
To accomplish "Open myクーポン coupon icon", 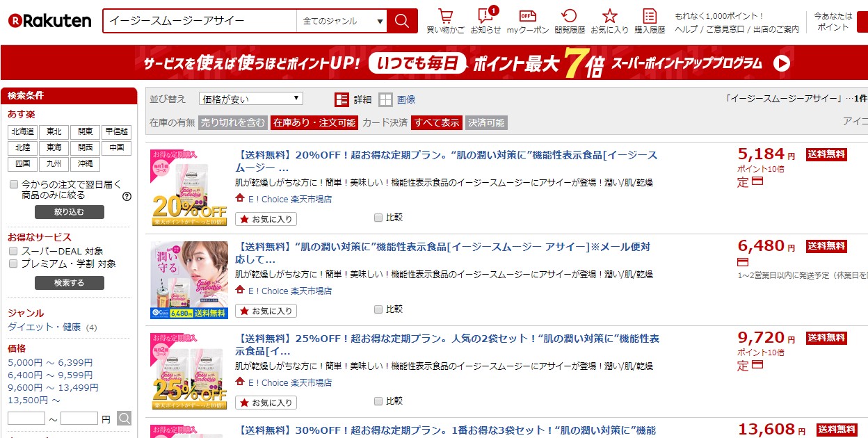I will (x=528, y=15).
